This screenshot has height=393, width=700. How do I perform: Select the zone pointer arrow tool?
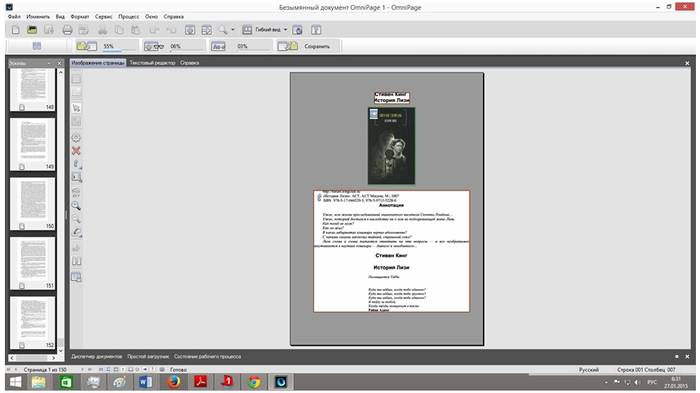pyautogui.click(x=76, y=108)
